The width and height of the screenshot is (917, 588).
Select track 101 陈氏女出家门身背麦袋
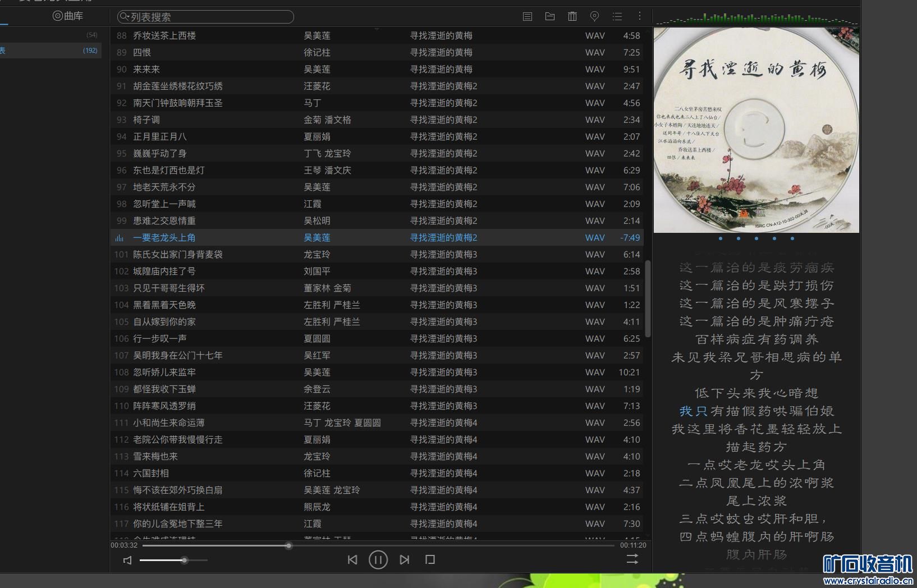377,254
